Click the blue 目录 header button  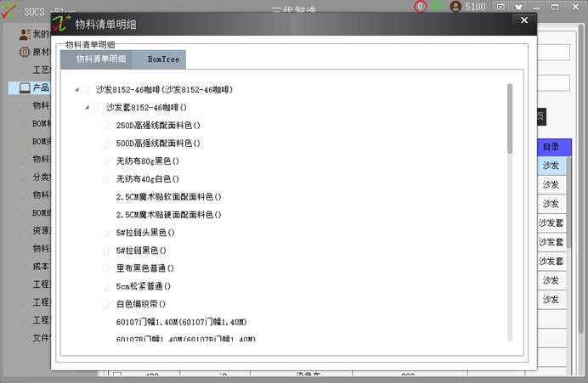point(554,147)
